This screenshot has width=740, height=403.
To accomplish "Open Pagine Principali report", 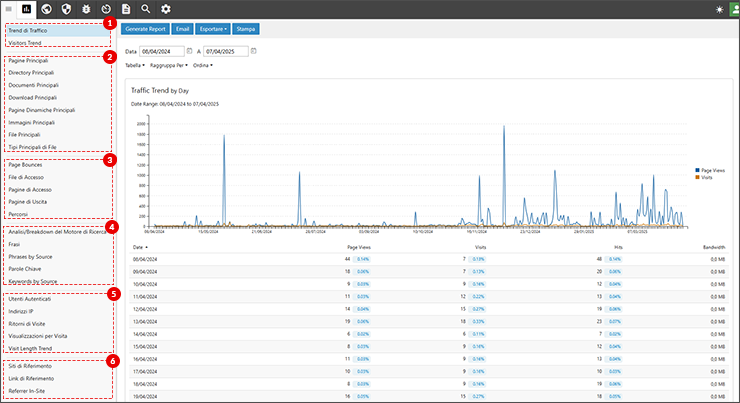I will pyautogui.click(x=28, y=61).
